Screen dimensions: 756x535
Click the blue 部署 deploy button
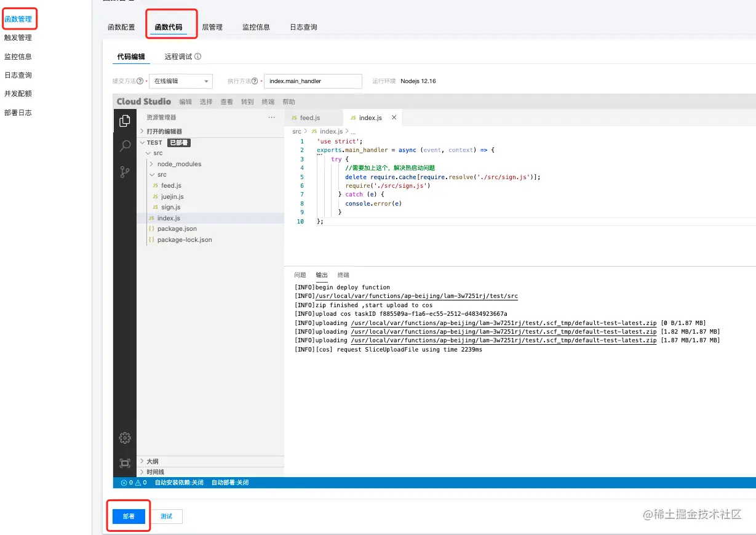129,517
